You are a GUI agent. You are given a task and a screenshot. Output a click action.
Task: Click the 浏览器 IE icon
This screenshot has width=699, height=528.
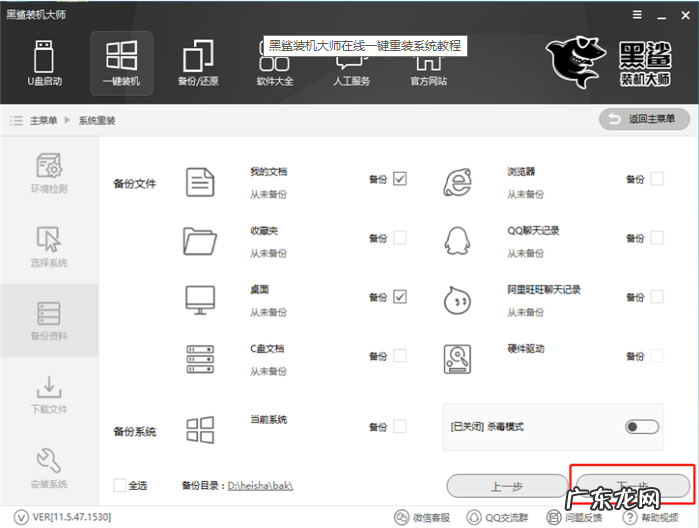click(x=457, y=182)
